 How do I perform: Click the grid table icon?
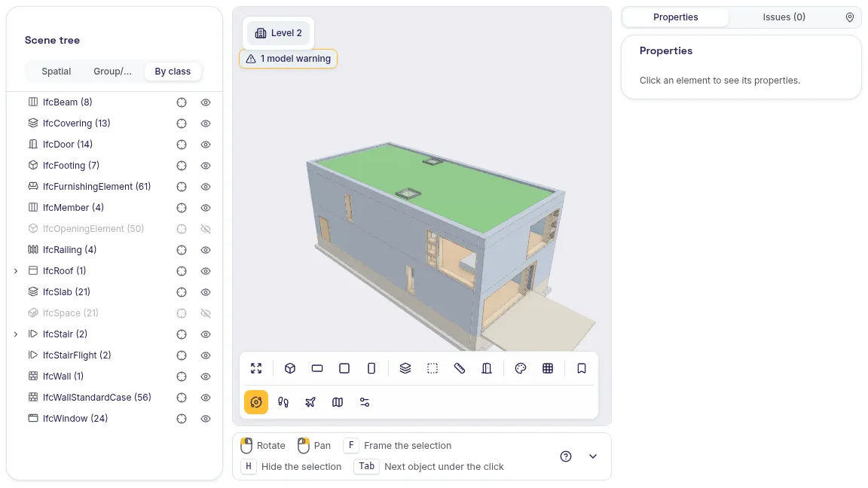pos(548,368)
